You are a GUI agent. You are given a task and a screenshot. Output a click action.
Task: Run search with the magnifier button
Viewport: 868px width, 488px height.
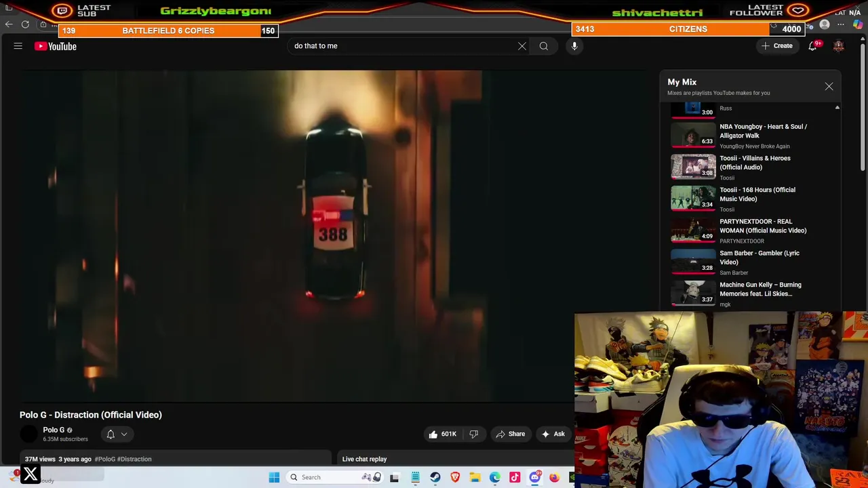[x=544, y=46]
